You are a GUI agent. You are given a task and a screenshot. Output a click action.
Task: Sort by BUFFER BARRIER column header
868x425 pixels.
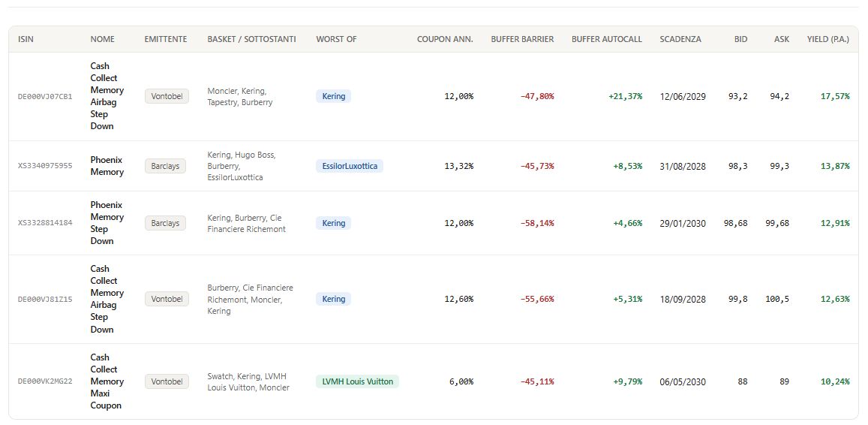[x=522, y=39]
